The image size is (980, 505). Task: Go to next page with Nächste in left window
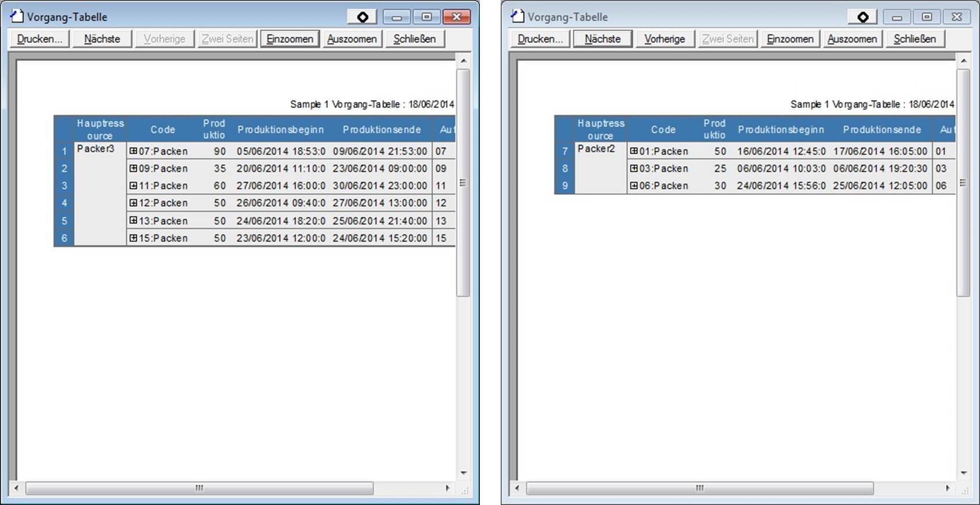pos(102,39)
